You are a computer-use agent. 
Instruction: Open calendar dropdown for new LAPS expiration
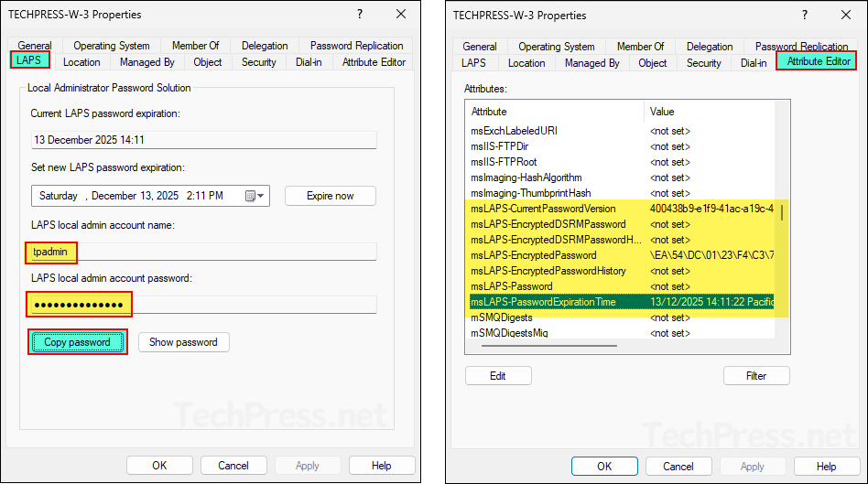tap(255, 196)
